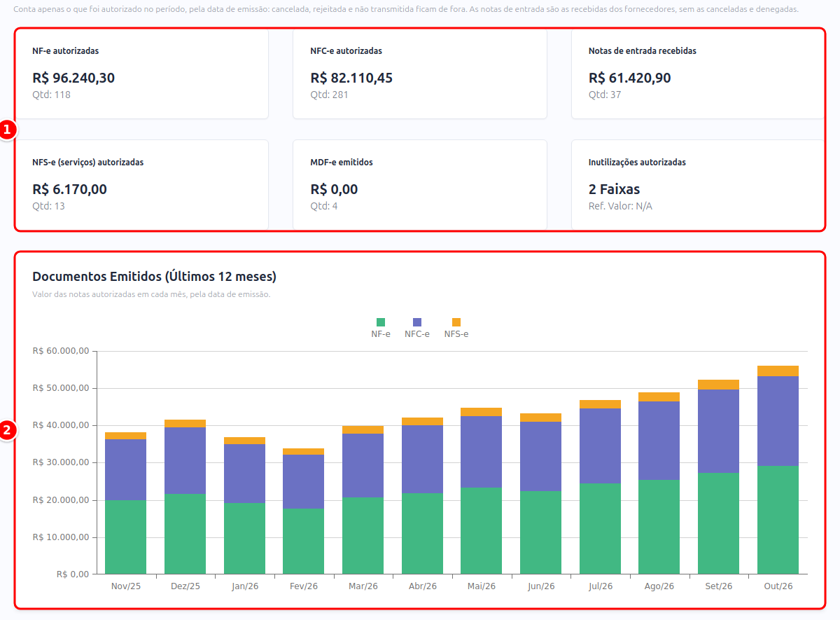840x620 pixels.
Task: Select the Jan/26 bar's green NF-e segment
Action: click(x=244, y=539)
